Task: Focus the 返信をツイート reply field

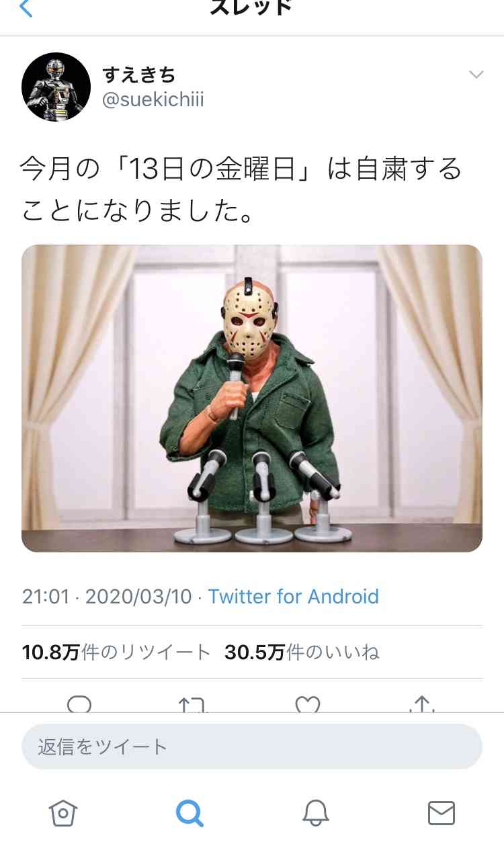Action: pyautogui.click(x=252, y=747)
